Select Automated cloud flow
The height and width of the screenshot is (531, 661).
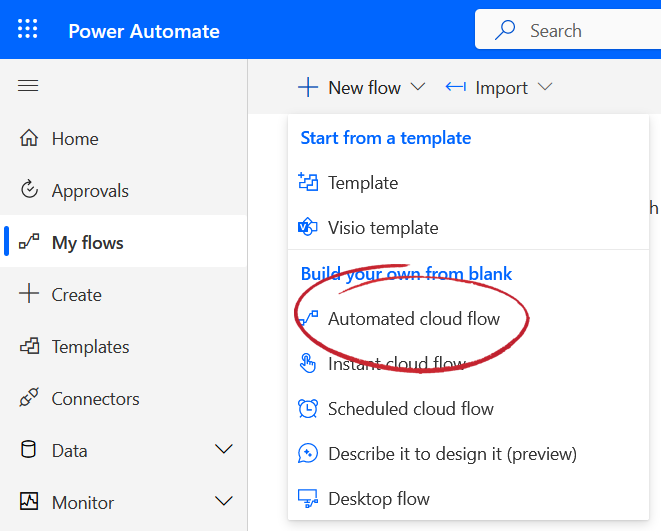[x=413, y=319]
